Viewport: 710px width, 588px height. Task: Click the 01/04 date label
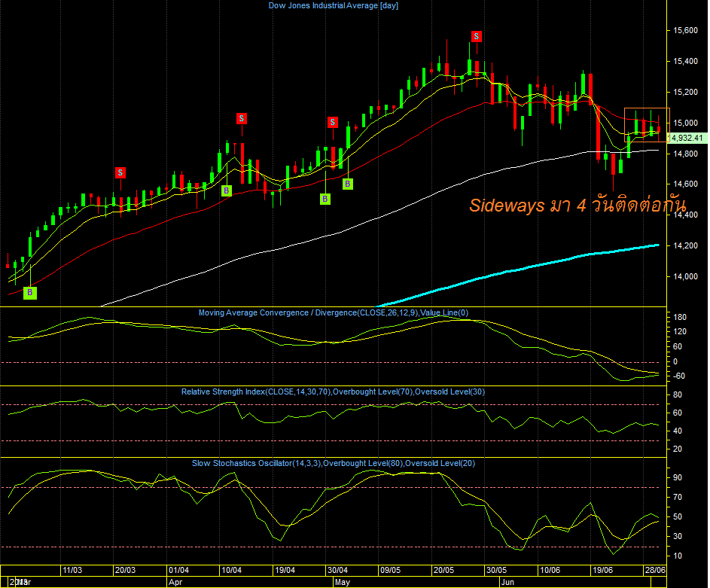[178, 571]
